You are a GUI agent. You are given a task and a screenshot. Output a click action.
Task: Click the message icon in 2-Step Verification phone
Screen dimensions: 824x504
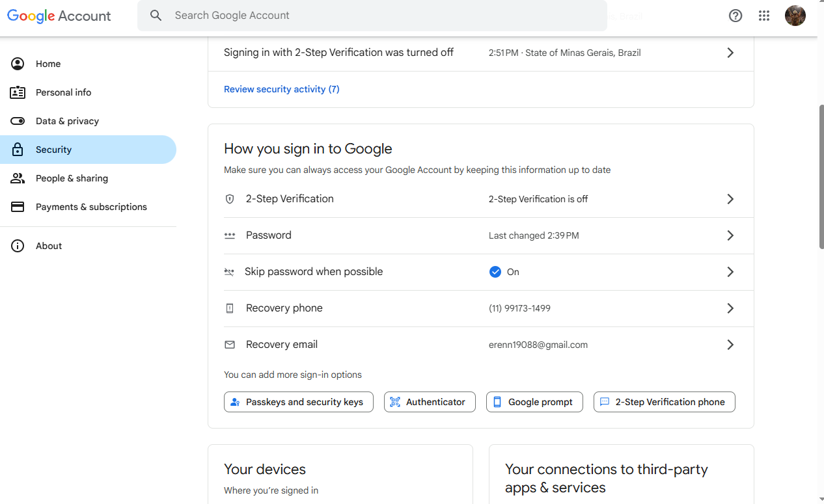coord(605,402)
